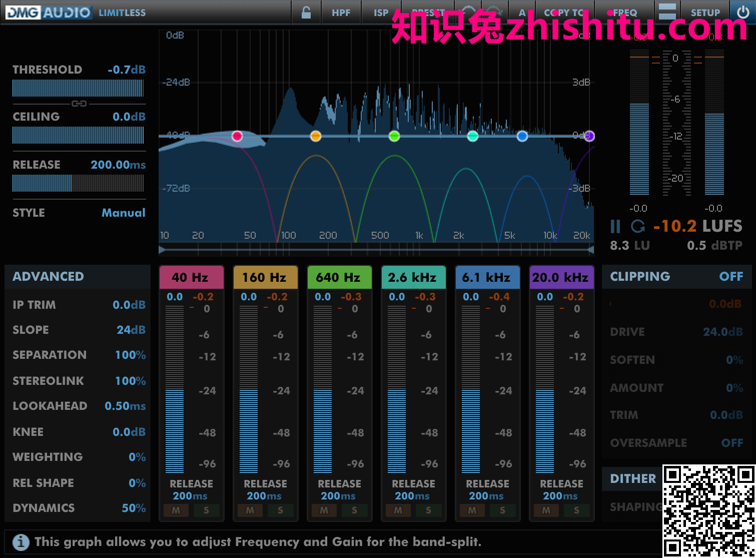Mute the 40 Hz band
The width and height of the screenshot is (756, 558).
176,510
